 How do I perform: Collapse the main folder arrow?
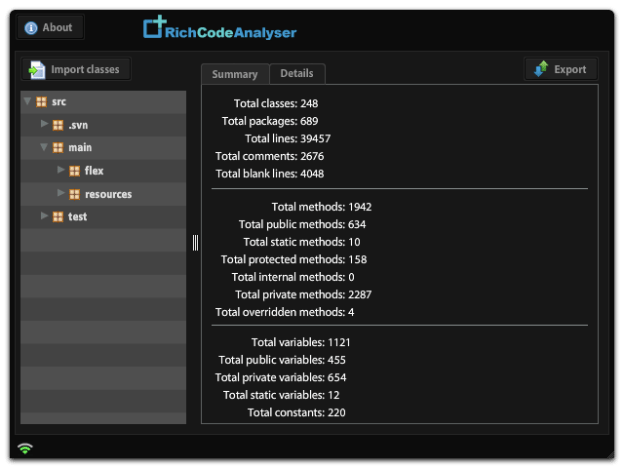point(44,147)
